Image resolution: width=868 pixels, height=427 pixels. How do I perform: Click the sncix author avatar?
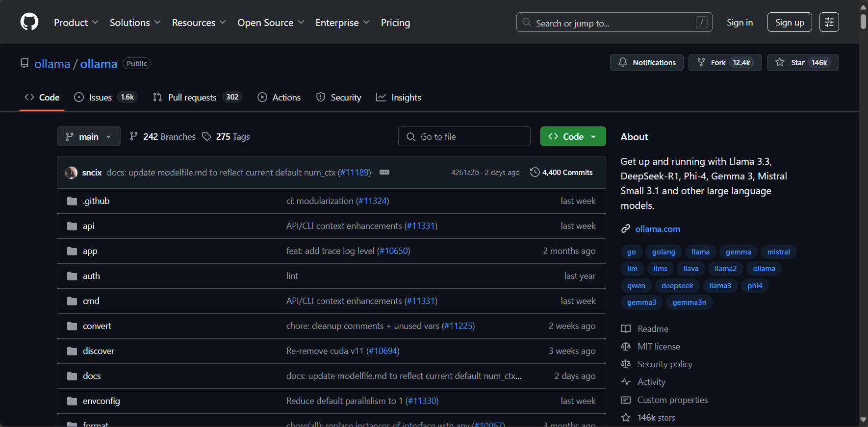pos(71,173)
